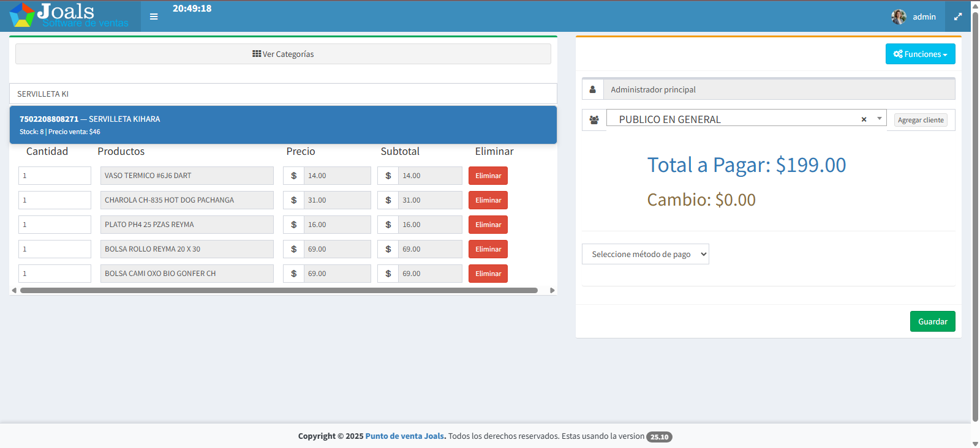Click horizontal scrollbar under product table
The height and width of the screenshot is (448, 980).
[x=279, y=291]
